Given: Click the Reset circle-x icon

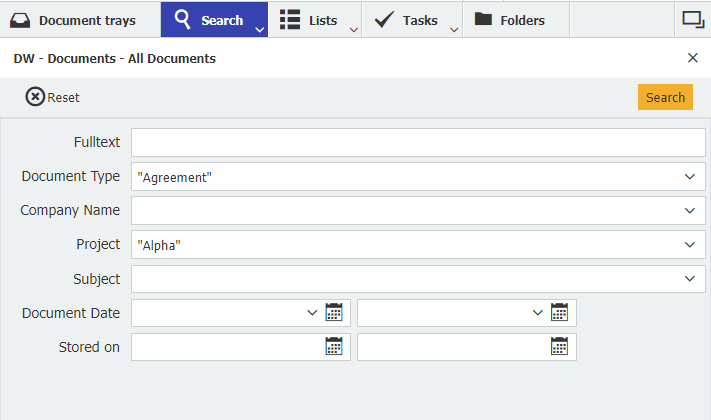Looking at the screenshot, I should tap(35, 97).
